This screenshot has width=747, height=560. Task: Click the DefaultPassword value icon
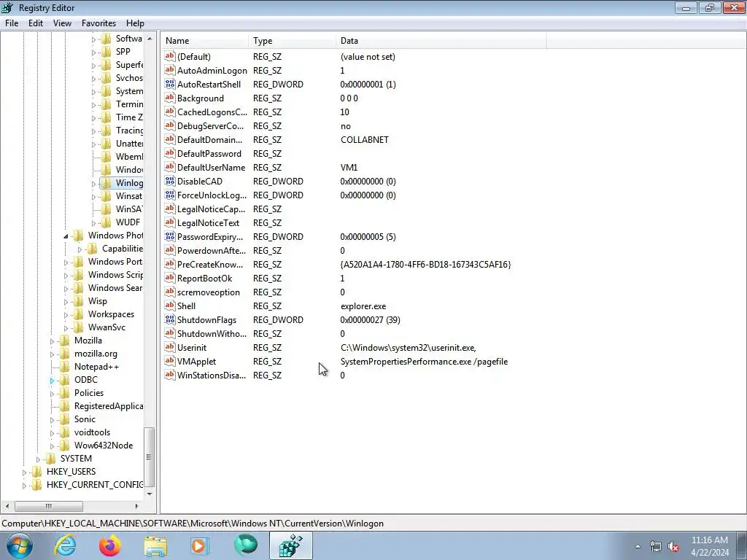[169, 153]
